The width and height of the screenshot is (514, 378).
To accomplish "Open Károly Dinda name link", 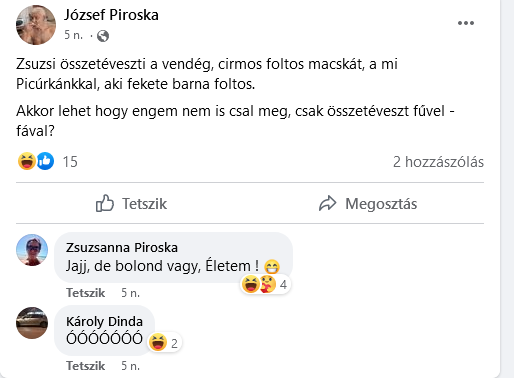I will coord(104,322).
